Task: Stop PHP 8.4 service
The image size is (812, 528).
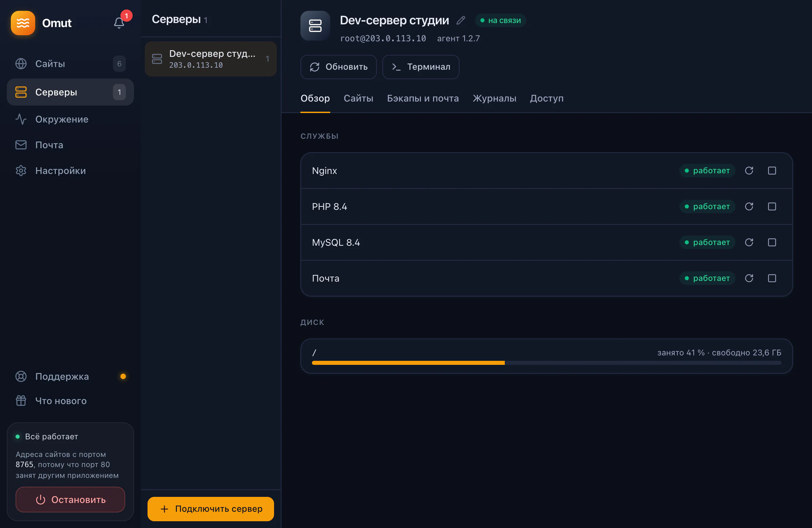Action: (x=772, y=206)
